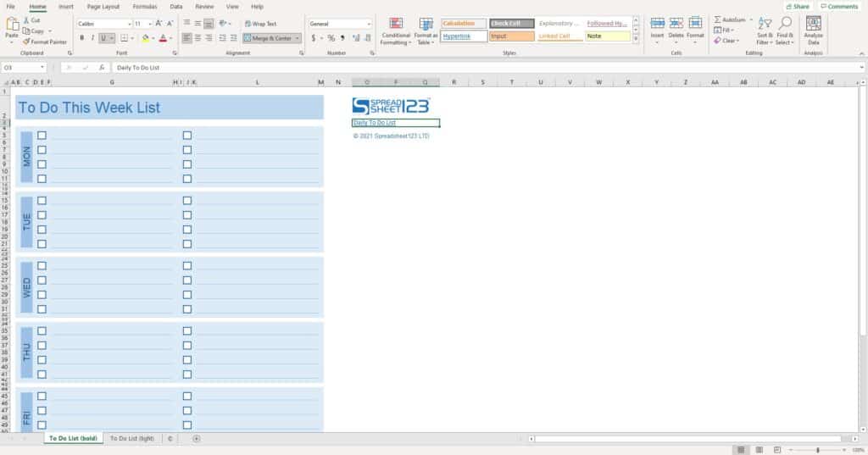The height and width of the screenshot is (455, 868).
Task: Click the Share button
Action: [797, 6]
